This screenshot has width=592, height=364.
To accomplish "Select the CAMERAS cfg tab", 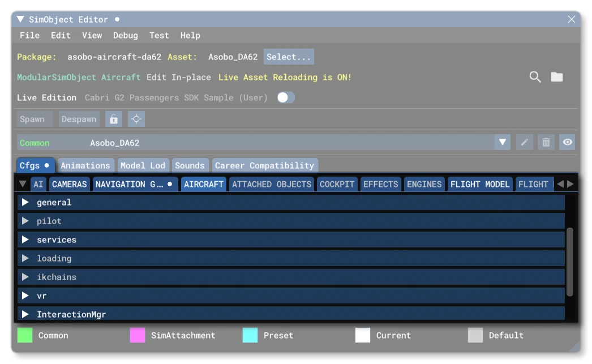I will pos(70,185).
